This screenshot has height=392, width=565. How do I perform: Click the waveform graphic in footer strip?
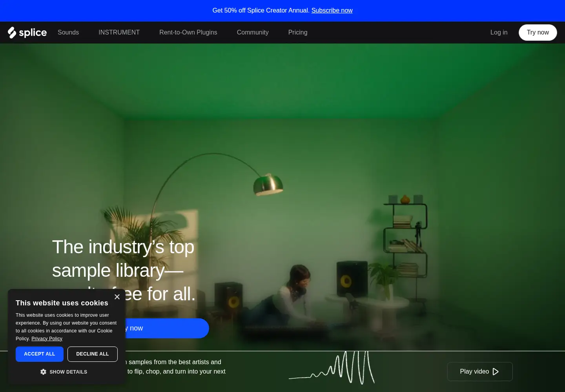click(x=332, y=368)
